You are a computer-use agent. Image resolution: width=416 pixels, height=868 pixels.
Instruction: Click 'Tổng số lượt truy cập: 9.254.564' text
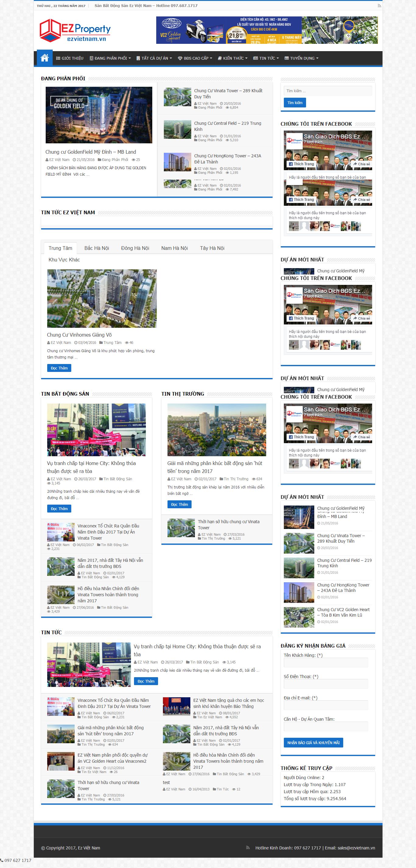click(x=315, y=799)
